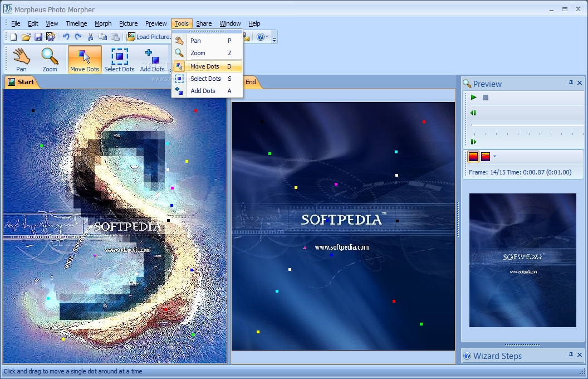Toggle the large Move Dots tool button
Viewport: 588px width, 379px height.
click(x=85, y=59)
